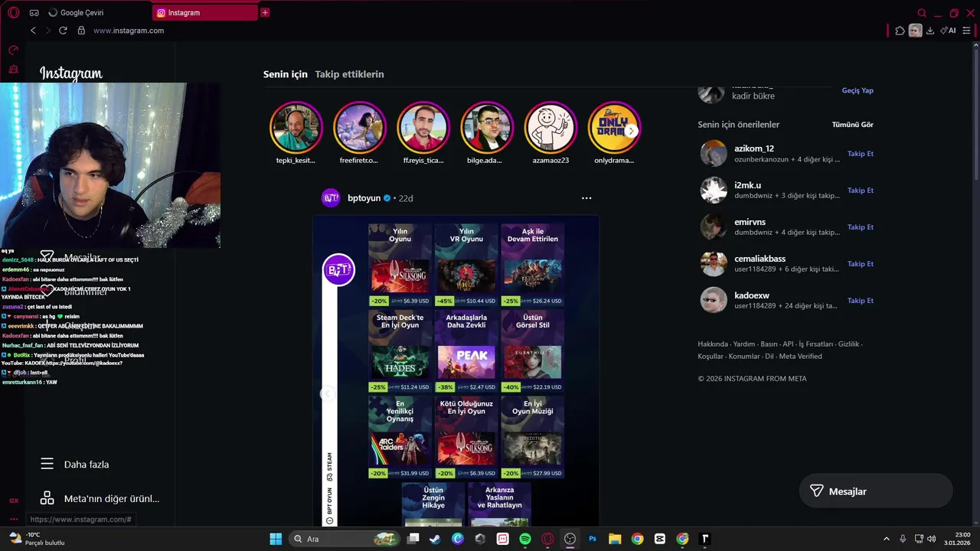
Task: Open the tab search magnifier icon
Action: tap(922, 13)
